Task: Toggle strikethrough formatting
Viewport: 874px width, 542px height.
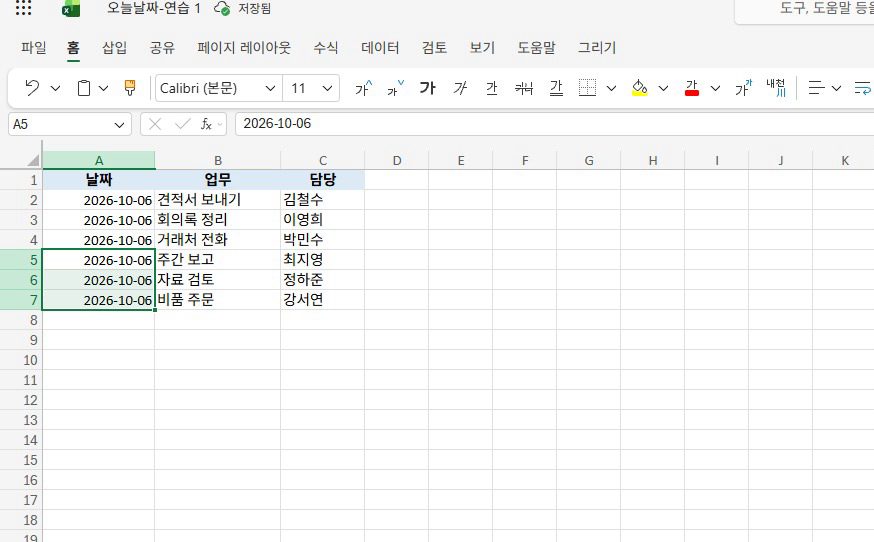Action: (x=524, y=88)
